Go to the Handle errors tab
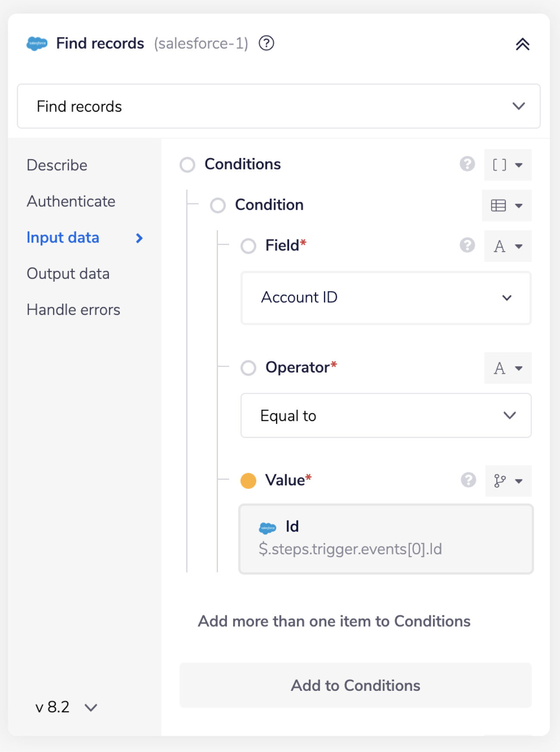The width and height of the screenshot is (560, 752). coord(73,310)
